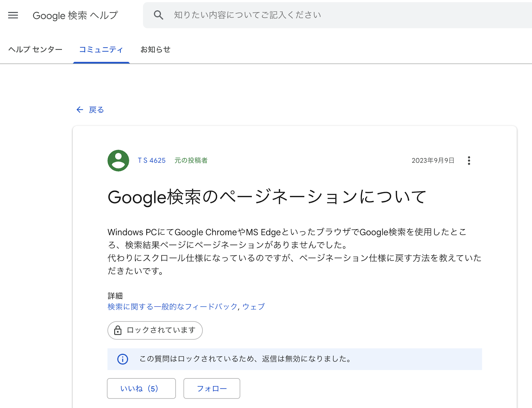Open the T S 4625 username link
The width and height of the screenshot is (532, 408).
(152, 160)
